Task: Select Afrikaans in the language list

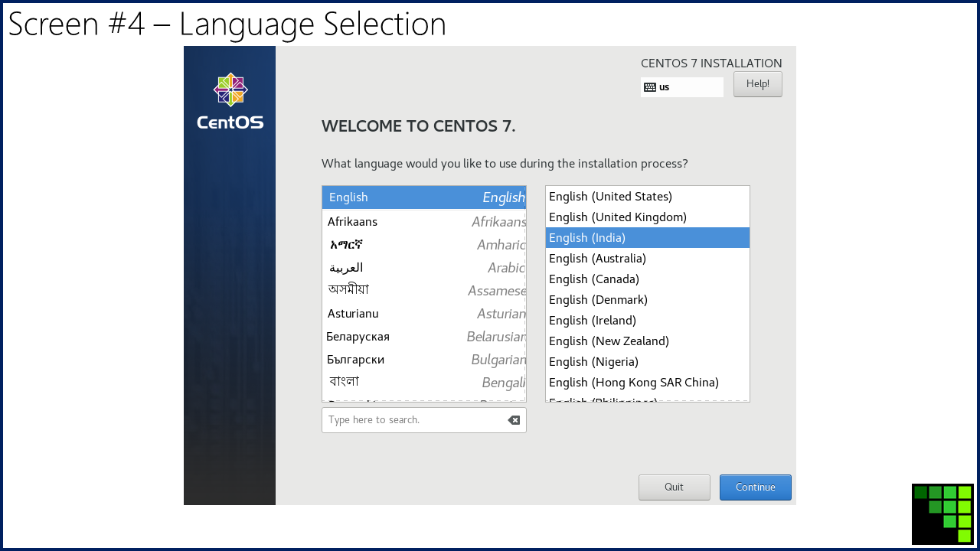Action: coord(423,222)
